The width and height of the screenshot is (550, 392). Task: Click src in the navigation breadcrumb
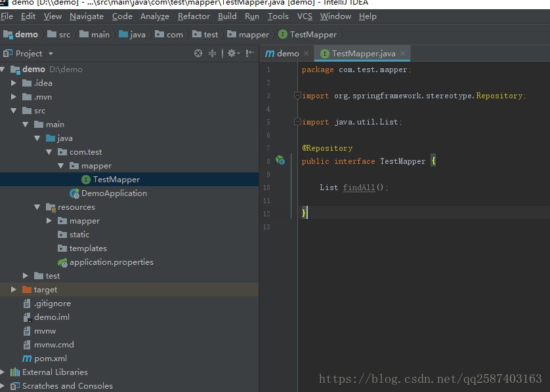(x=64, y=35)
